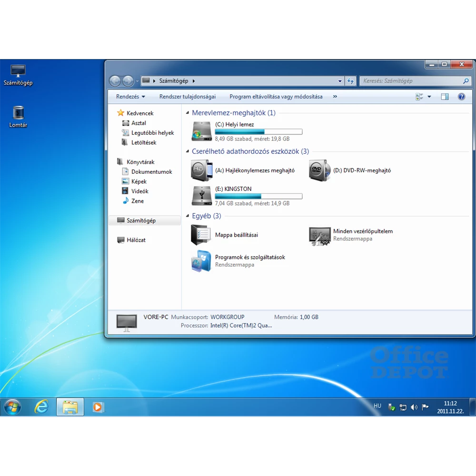Open Hálózat in the navigation pane
Image resolution: width=476 pixels, height=476 pixels.
[136, 239]
